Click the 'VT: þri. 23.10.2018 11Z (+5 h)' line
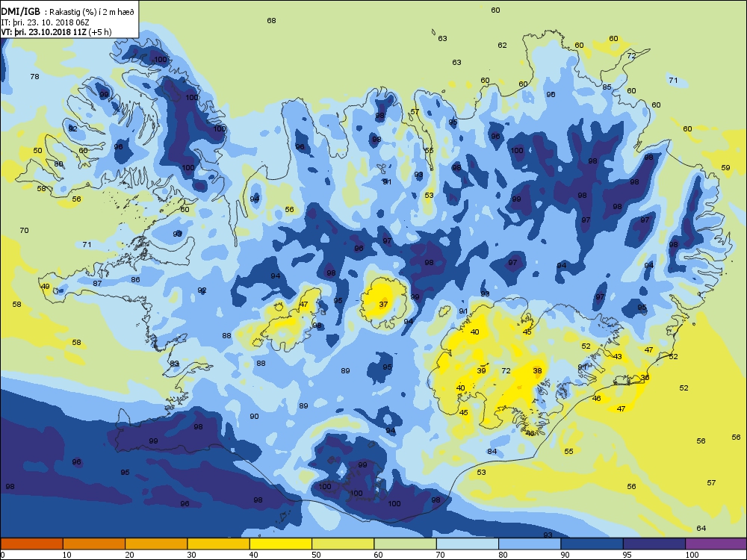Viewport: 747px width, 560px height. tap(56, 32)
